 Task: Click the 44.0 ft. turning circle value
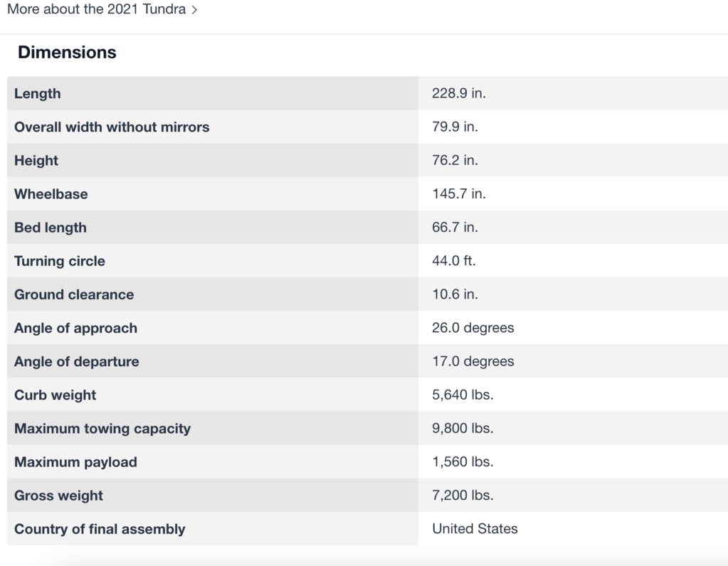pos(454,261)
